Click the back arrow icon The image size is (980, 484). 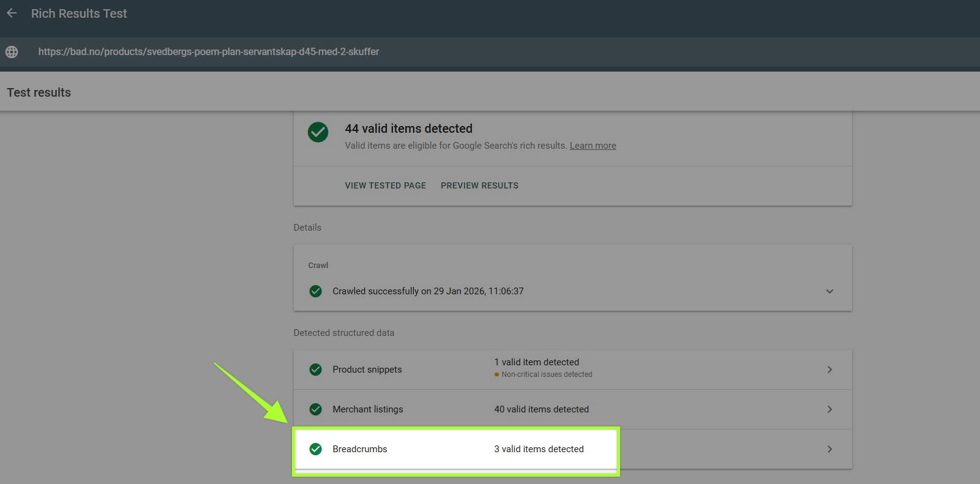(12, 13)
